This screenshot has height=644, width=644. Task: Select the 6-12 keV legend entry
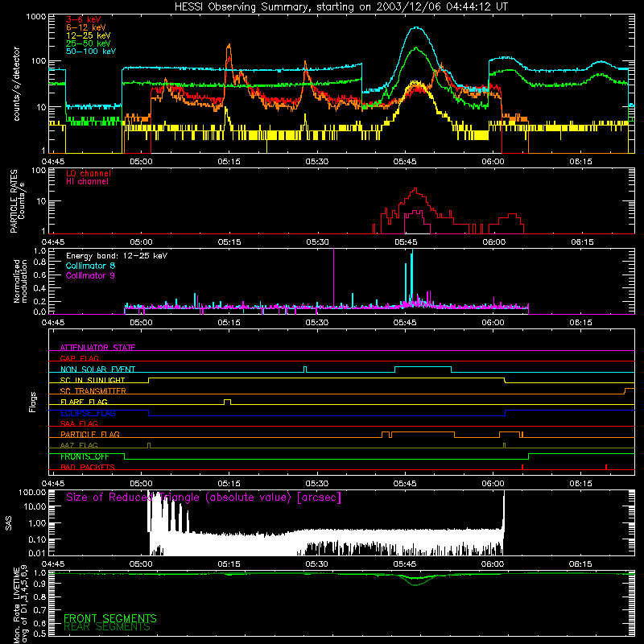86,27
